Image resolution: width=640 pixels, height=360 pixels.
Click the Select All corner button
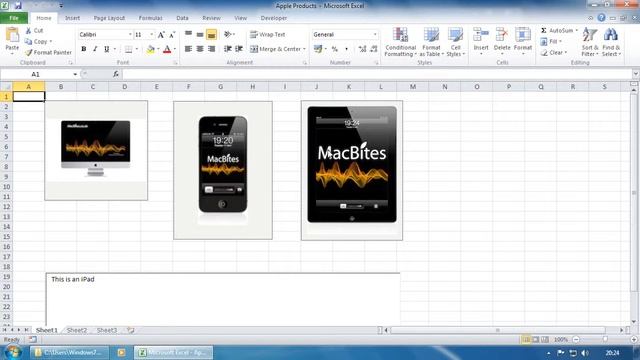6,87
